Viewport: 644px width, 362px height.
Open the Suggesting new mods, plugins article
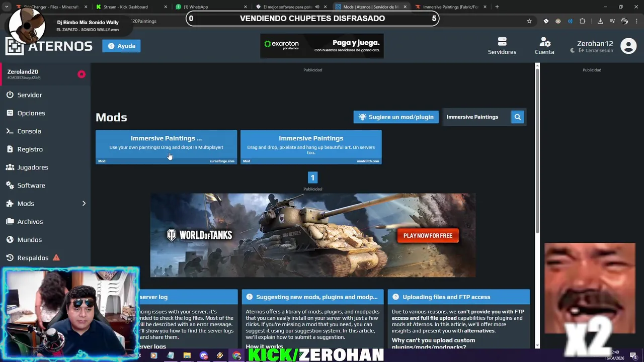[x=312, y=297]
